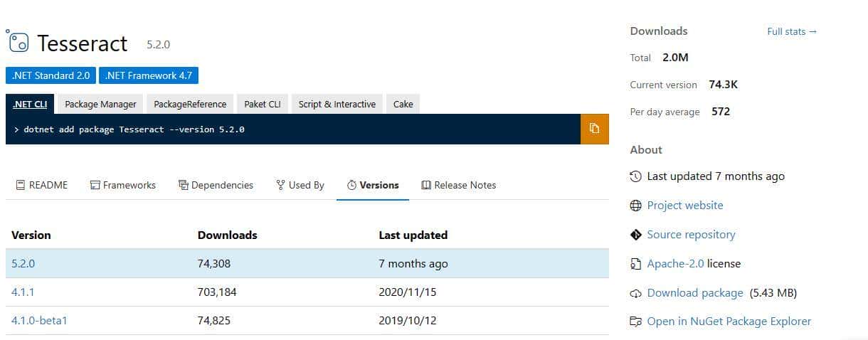
Task: Click the Versions clock icon
Action: [x=351, y=185]
